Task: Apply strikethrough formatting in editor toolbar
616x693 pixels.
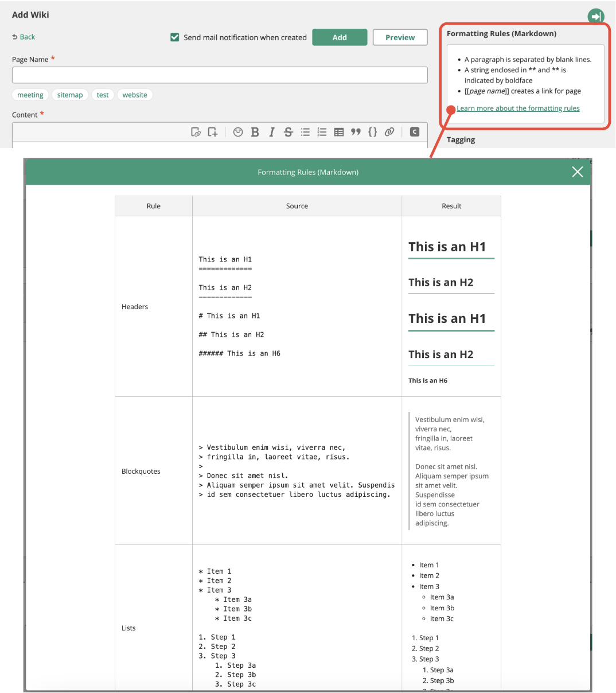Action: [288, 132]
